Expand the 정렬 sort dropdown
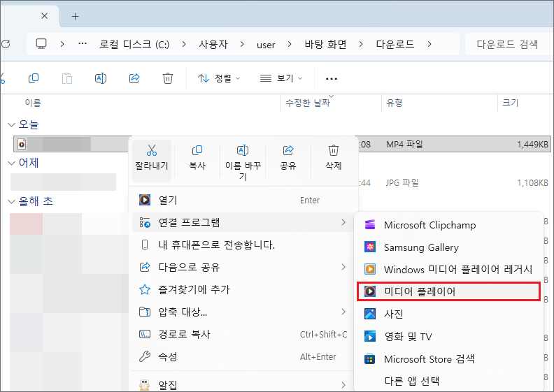The image size is (554, 392). point(219,78)
